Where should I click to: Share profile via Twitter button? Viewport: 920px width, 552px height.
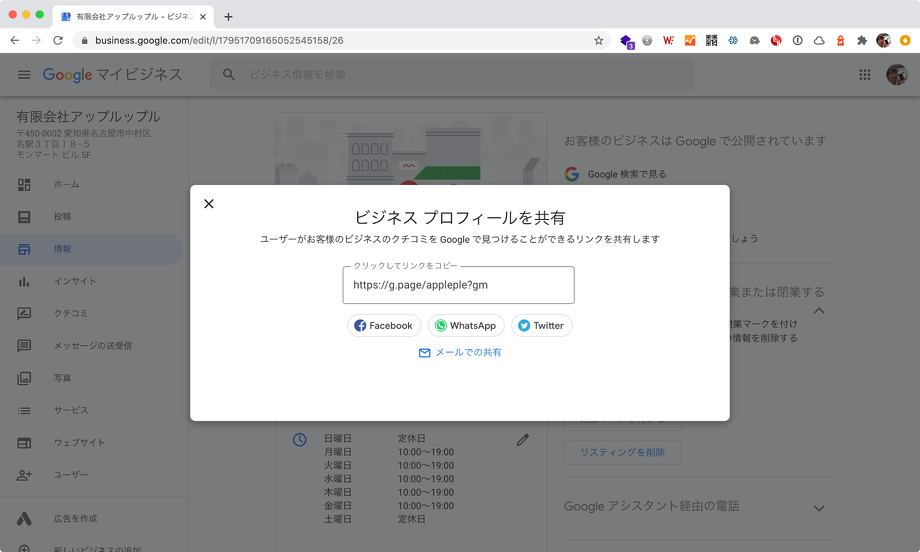tap(541, 326)
